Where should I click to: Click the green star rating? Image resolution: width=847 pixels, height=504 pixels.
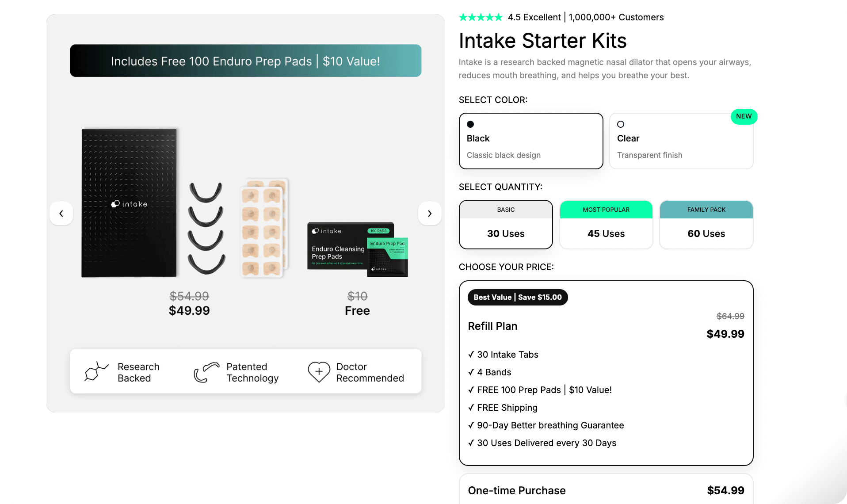pos(481,17)
